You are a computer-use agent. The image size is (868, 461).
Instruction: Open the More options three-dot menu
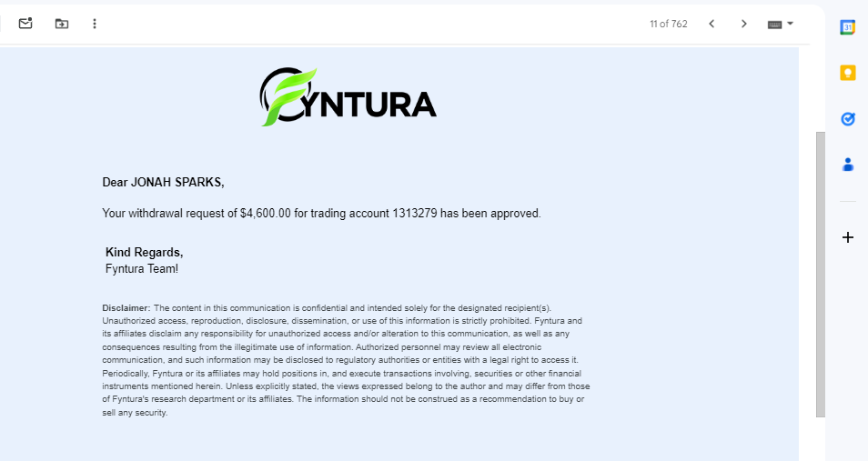click(95, 24)
